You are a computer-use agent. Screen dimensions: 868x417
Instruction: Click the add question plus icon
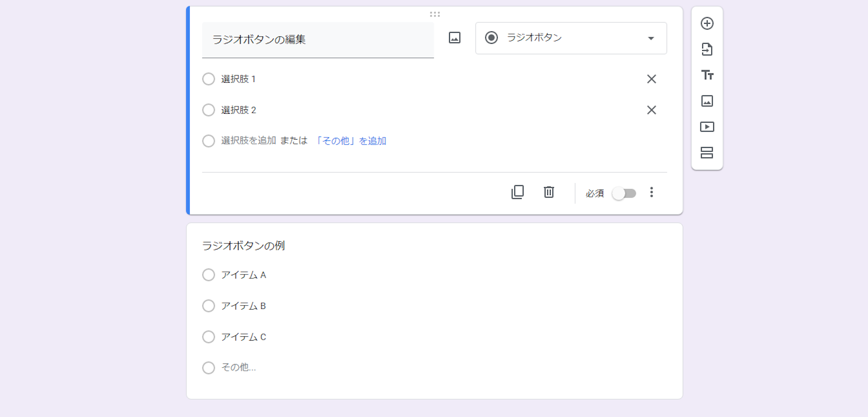pos(707,23)
